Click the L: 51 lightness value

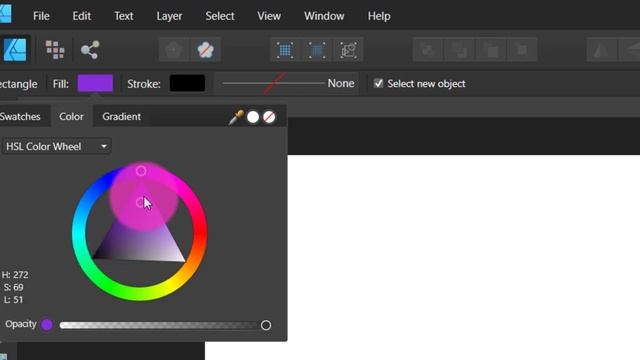[x=13, y=300]
